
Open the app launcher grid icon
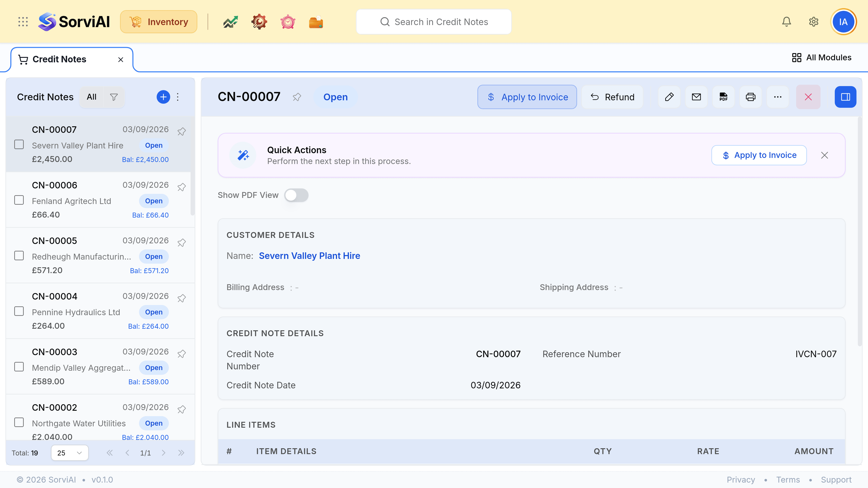tap(23, 22)
